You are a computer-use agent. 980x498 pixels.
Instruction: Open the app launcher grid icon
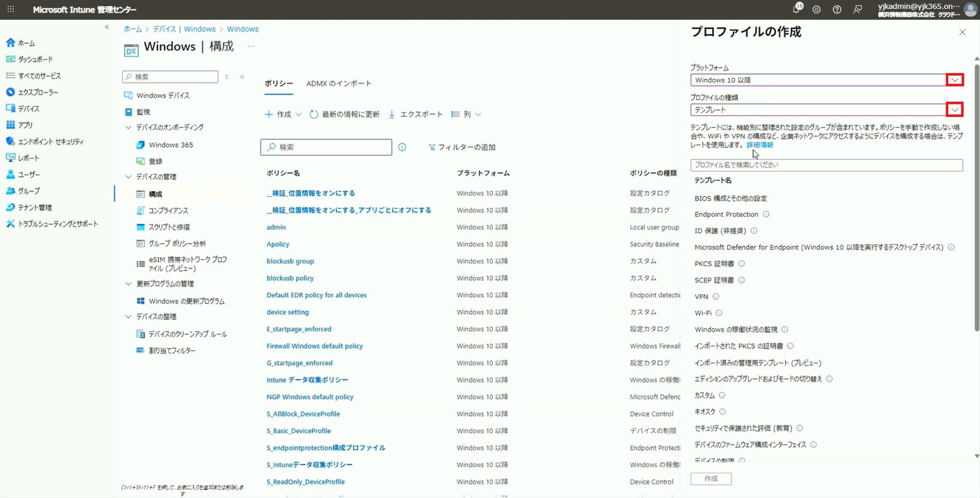[x=11, y=9]
